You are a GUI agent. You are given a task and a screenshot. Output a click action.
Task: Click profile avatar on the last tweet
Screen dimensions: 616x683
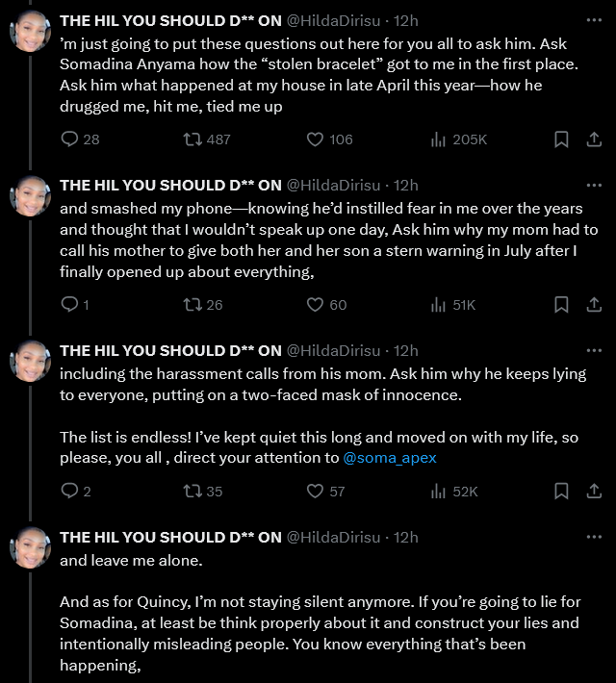(30, 547)
